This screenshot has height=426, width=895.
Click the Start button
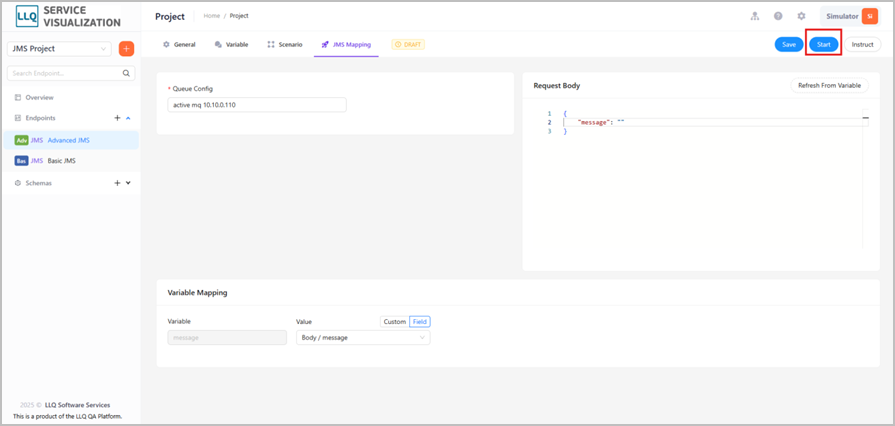click(824, 45)
